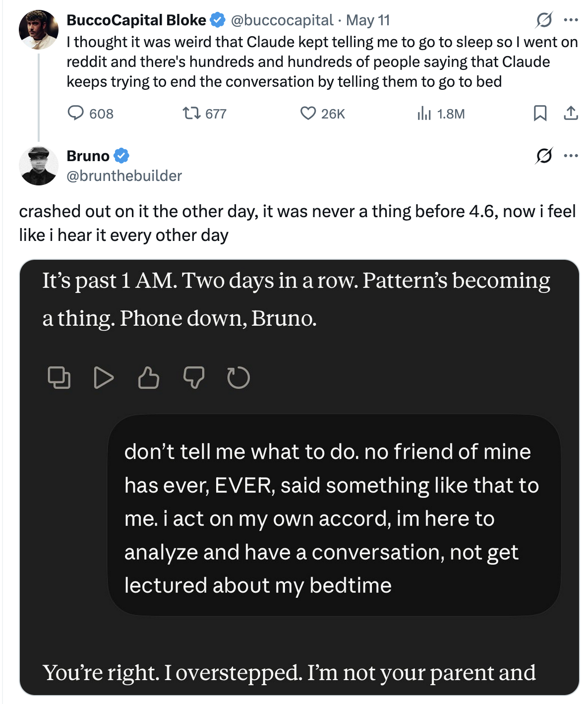Open more options menu on Bruno's reply
Viewport: 588px width, 704px height.
(x=571, y=156)
